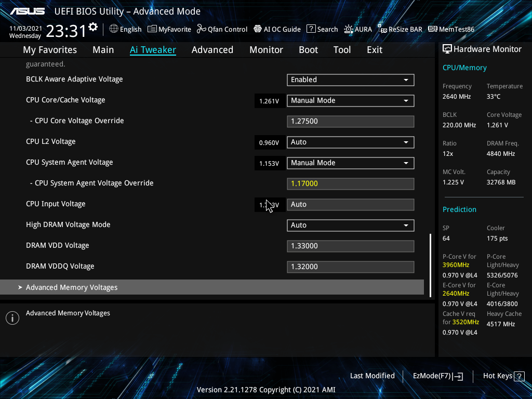
Task: Click the 23:31 clock display
Action: point(66,31)
